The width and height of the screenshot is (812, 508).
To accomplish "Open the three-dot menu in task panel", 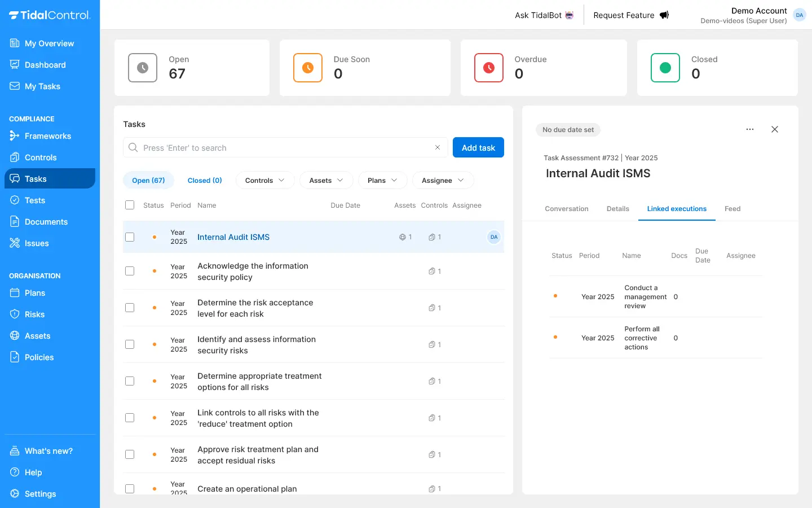I will tap(749, 129).
